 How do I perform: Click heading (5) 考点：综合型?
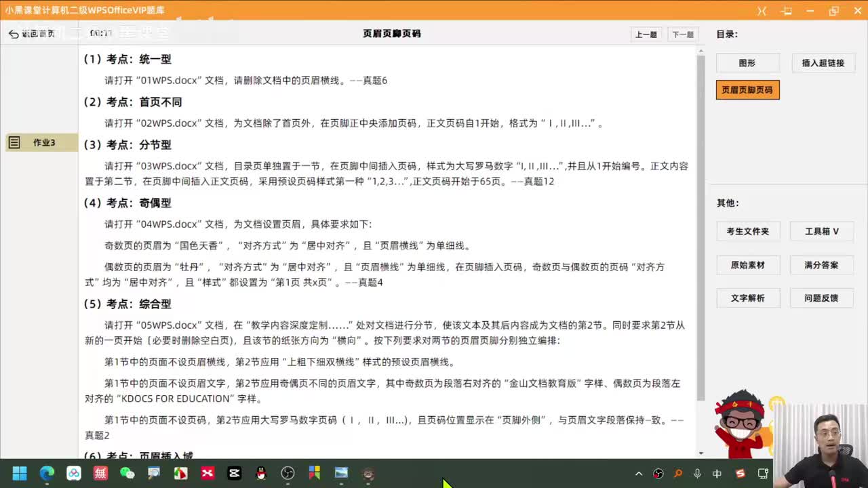pos(127,304)
